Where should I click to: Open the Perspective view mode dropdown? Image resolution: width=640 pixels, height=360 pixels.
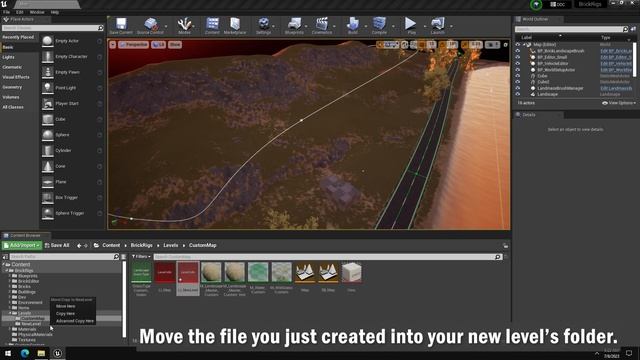133,44
